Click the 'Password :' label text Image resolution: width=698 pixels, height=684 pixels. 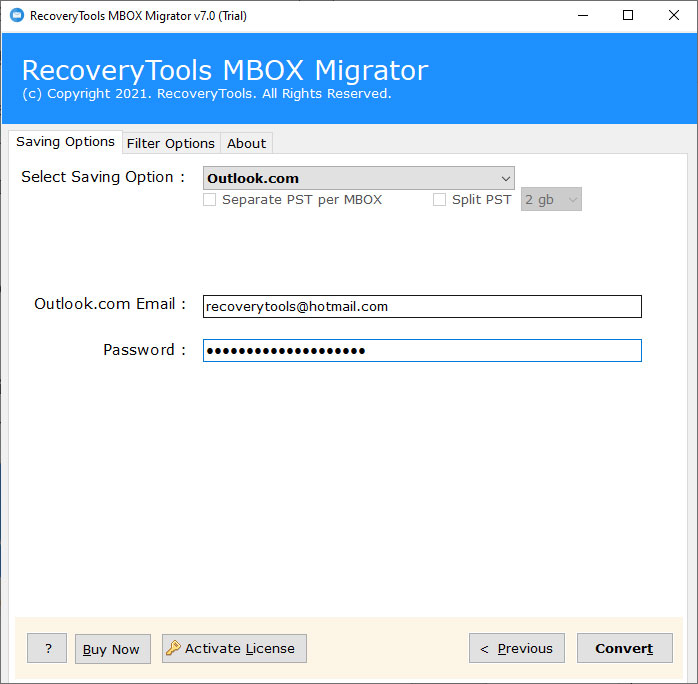coord(145,349)
